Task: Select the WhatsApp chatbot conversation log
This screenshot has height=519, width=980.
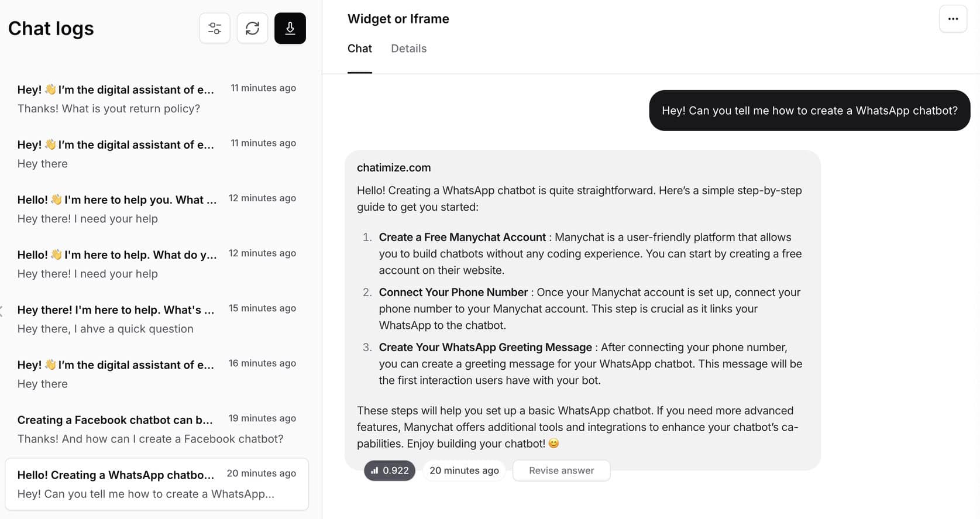Action: 156,484
